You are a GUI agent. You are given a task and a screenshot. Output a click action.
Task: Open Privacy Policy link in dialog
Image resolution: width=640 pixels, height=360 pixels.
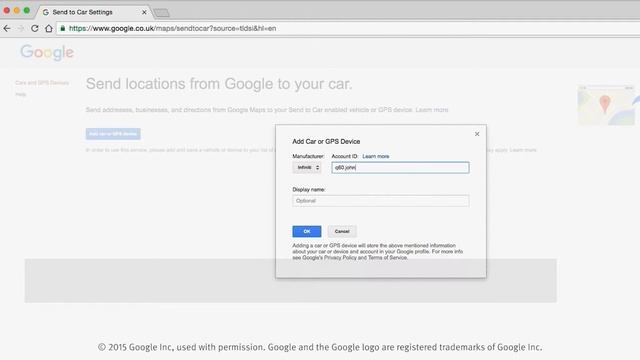(x=340, y=258)
